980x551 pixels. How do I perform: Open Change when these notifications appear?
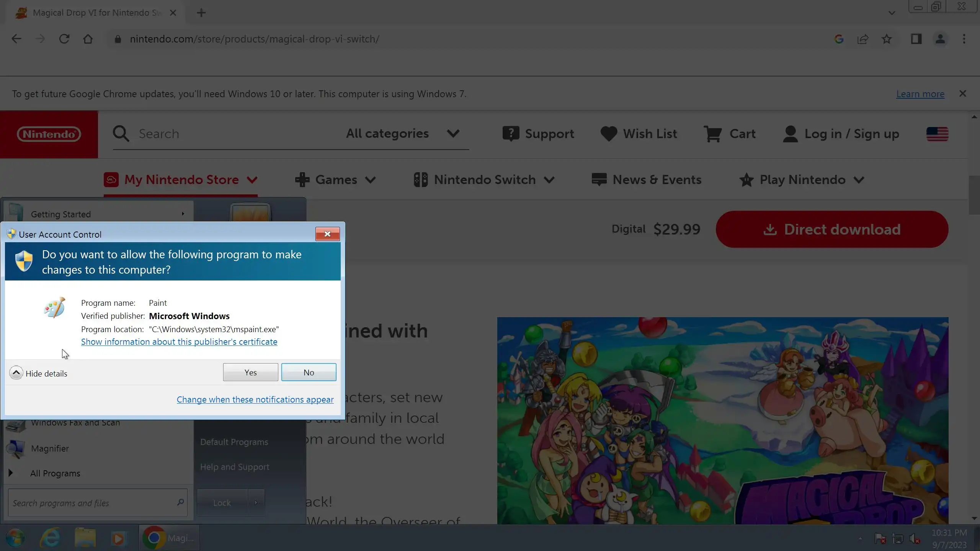click(255, 399)
